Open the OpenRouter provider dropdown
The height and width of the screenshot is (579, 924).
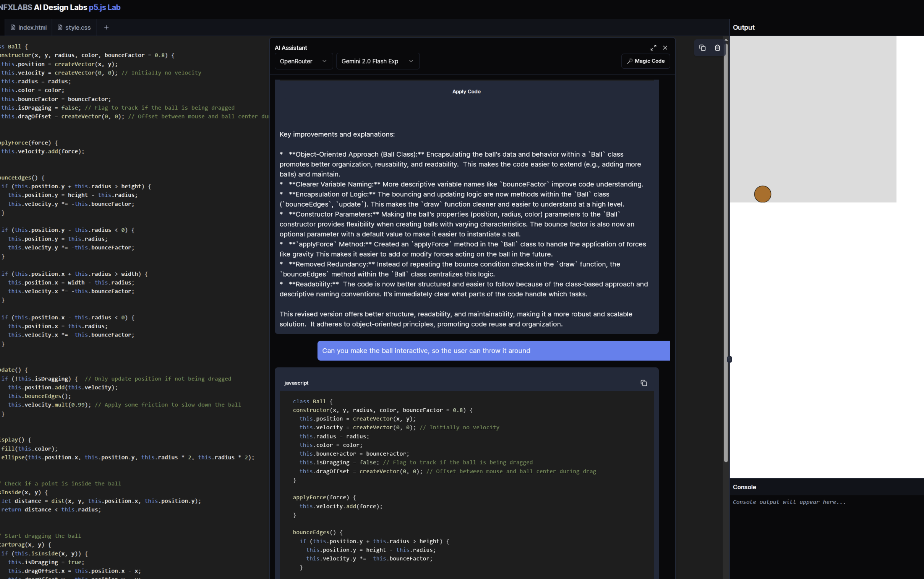point(303,61)
